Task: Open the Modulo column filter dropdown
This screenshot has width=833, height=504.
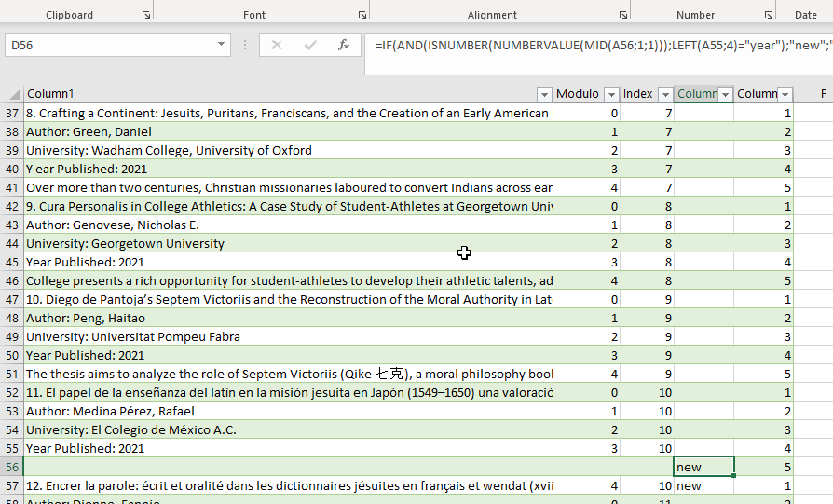Action: (611, 94)
